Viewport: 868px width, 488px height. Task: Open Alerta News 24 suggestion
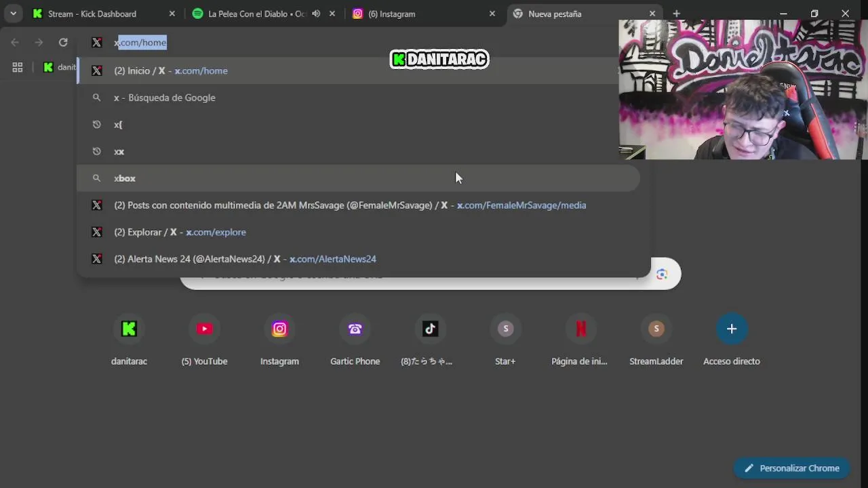click(x=358, y=259)
